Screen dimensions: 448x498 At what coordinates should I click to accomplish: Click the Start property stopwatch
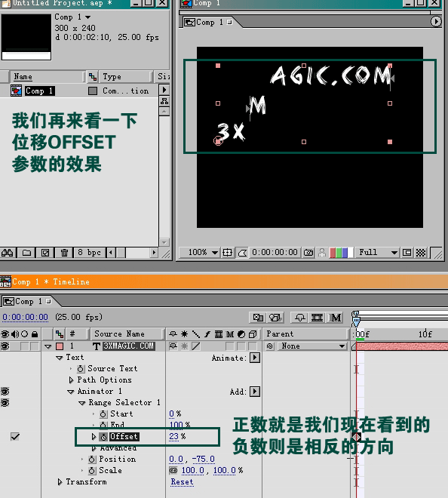(x=103, y=414)
